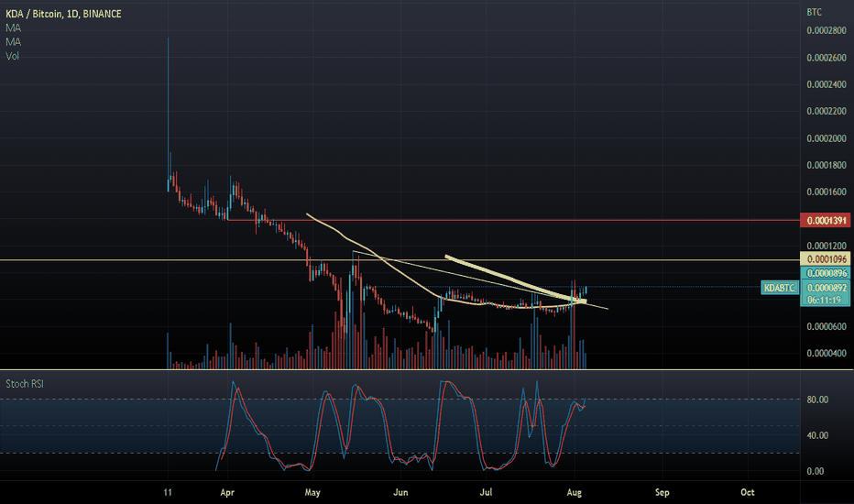854x504 pixels.
Task: Click the Stoch RSI indicator label
Action: pos(25,384)
